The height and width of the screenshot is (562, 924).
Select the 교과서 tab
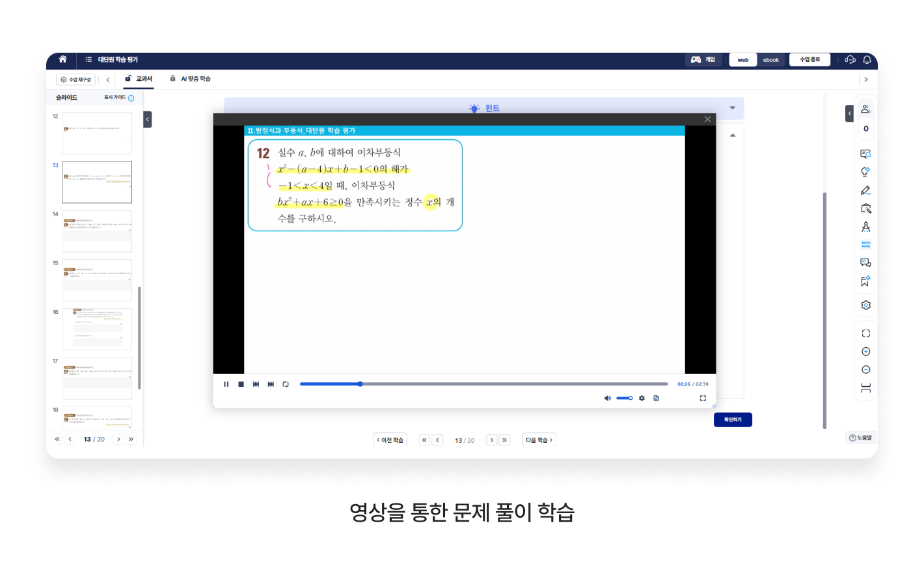(139, 79)
